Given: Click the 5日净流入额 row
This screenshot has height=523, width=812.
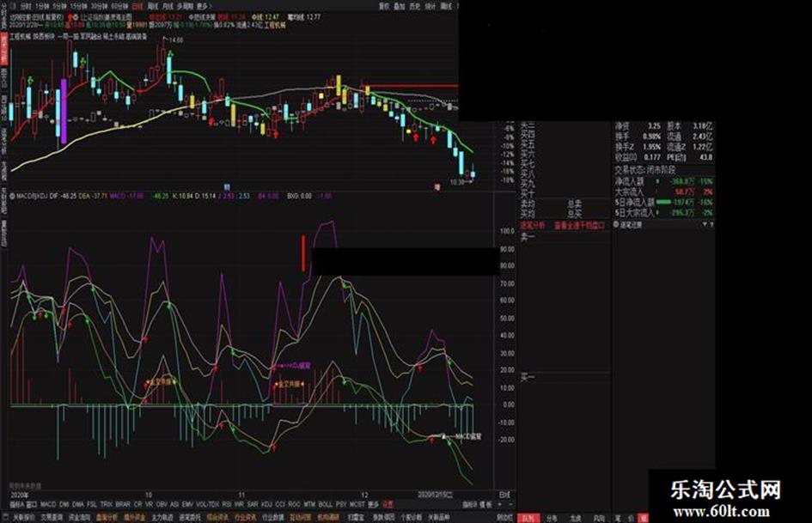Looking at the screenshot, I should 663,203.
